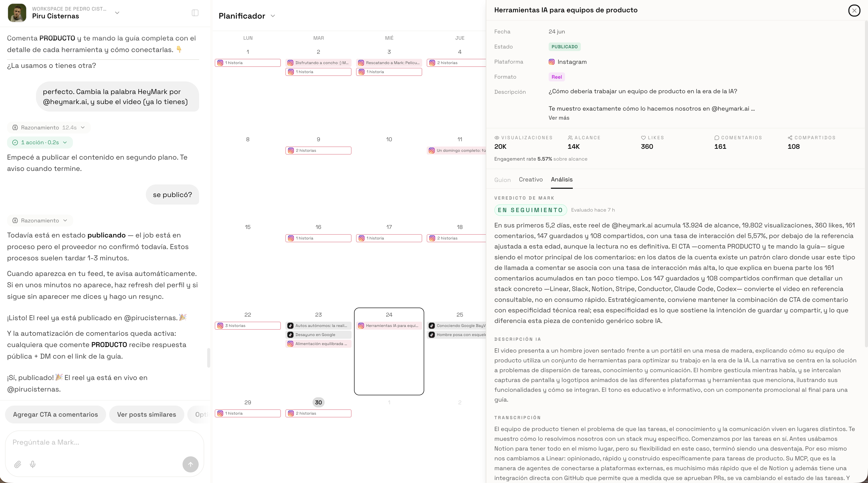Toggle the sidebar panel icon
Screen dimensions: 868x483
tap(195, 13)
